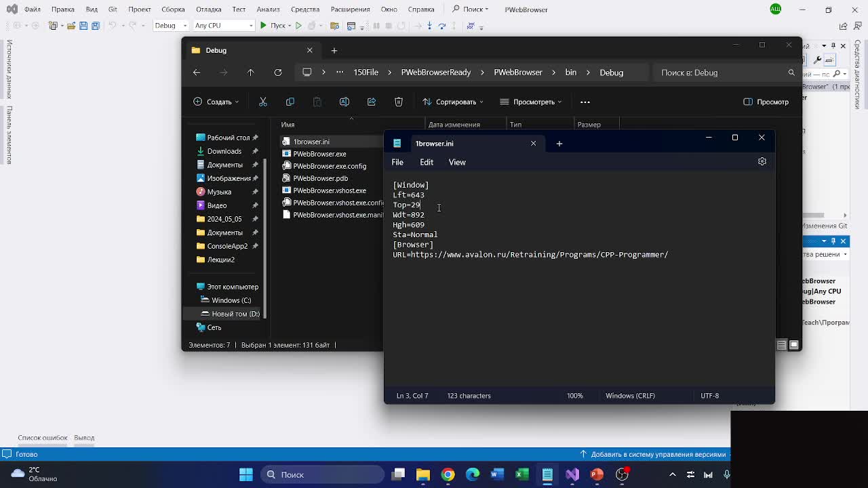Expand the breadcrumb ellipsis in Explorer address bar

click(x=339, y=73)
